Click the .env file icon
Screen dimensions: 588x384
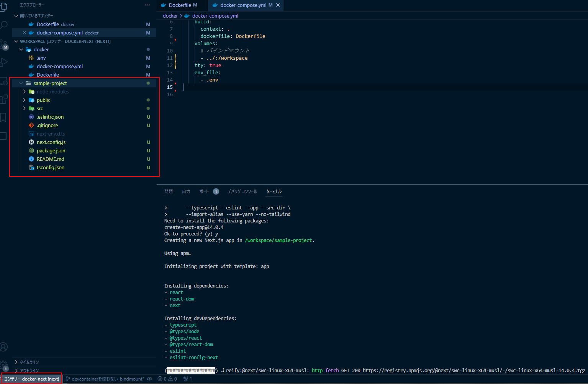31,58
